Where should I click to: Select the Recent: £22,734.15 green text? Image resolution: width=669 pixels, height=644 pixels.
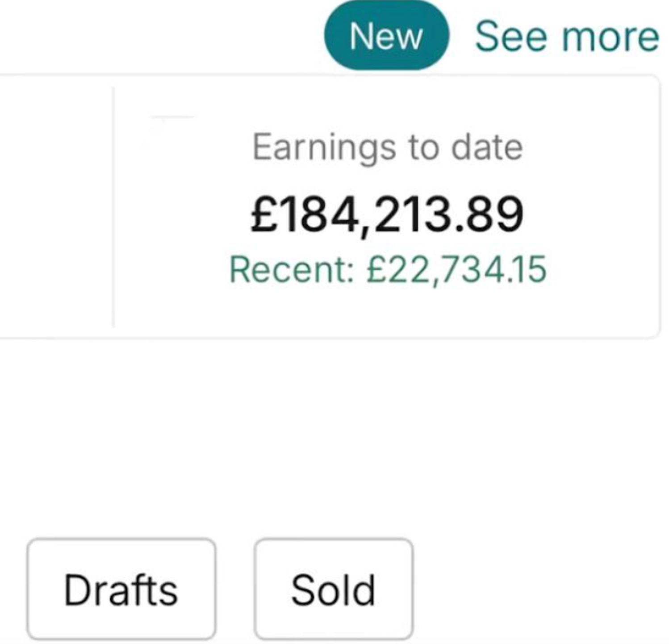(x=387, y=269)
